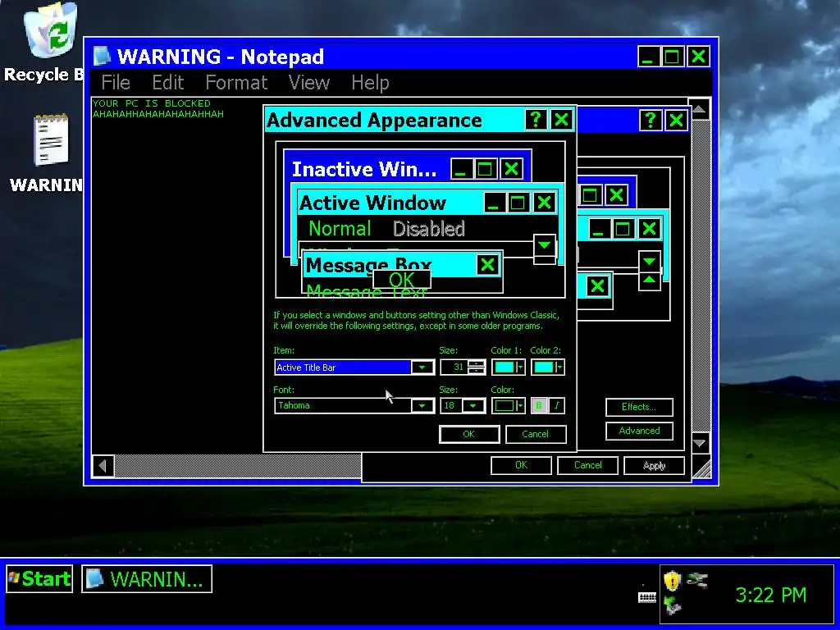Click the keyboard language bar icon

647,597
